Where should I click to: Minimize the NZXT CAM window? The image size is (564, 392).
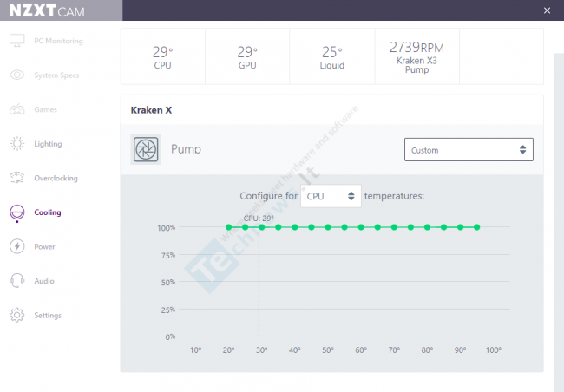515,10
